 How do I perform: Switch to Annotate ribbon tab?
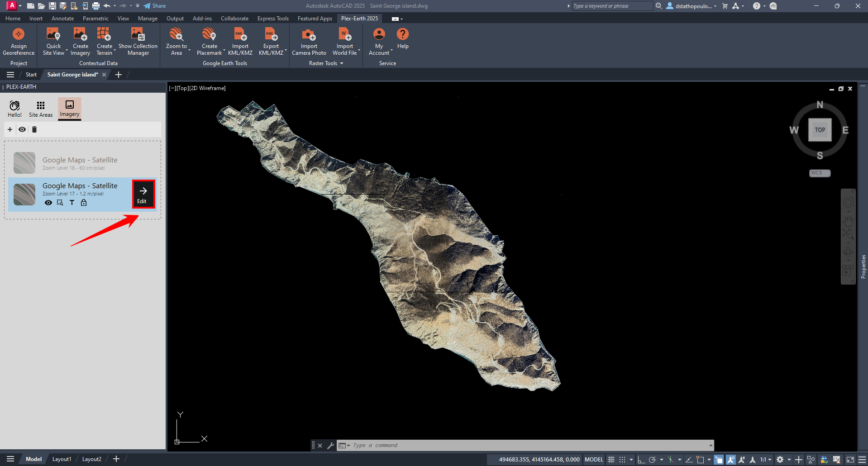[62, 19]
